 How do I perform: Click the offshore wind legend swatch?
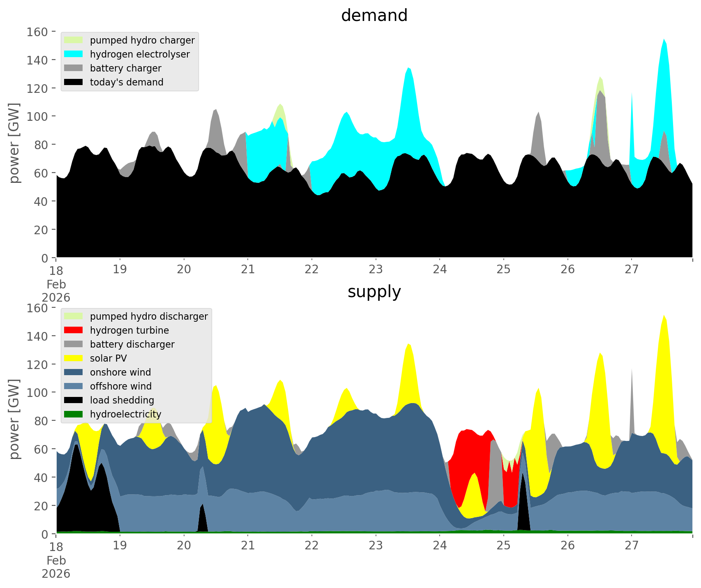pos(74,386)
